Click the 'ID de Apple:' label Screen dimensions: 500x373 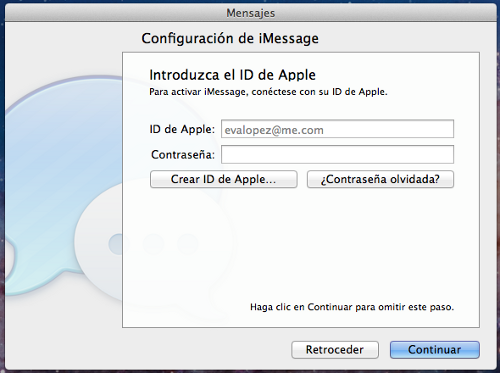coord(182,129)
